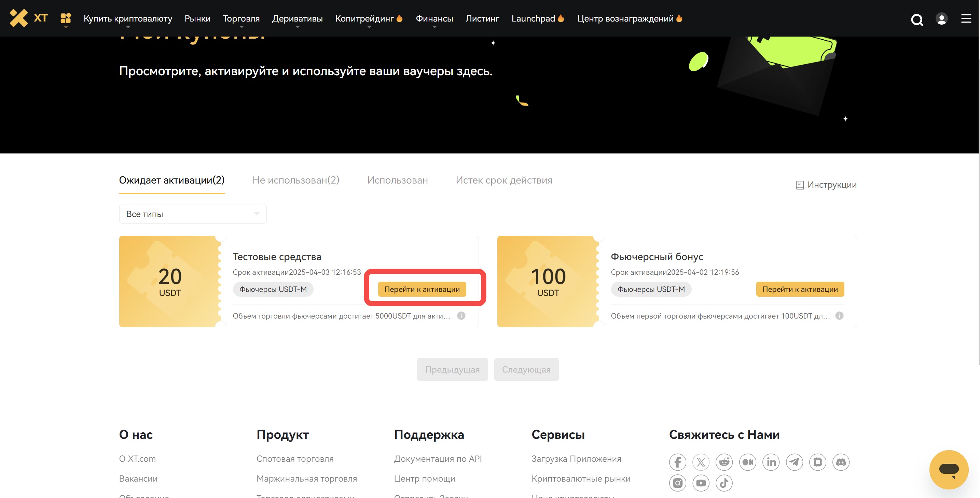
Task: Expand the 'Деривативы' navigation dropdown
Action: (297, 19)
